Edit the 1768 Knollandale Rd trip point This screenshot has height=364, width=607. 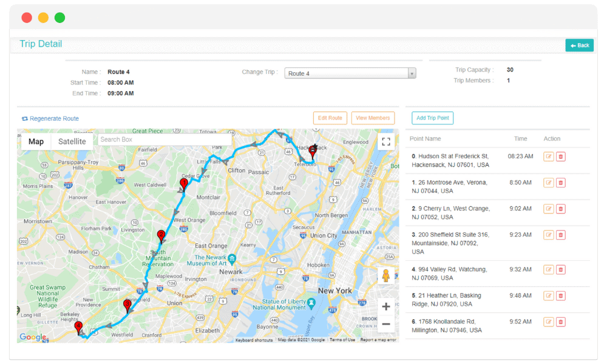(x=549, y=322)
